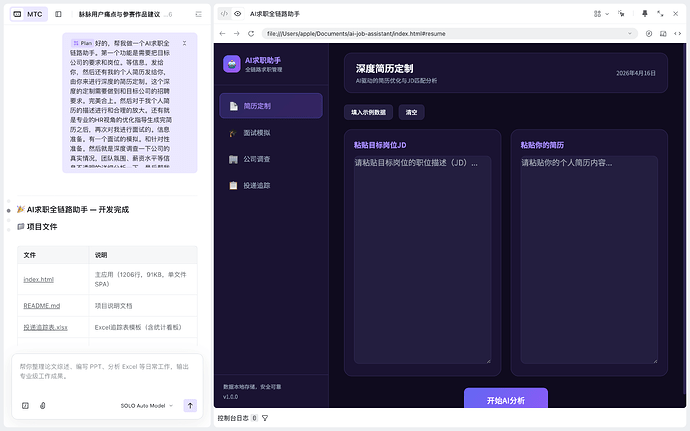Click the AI求职助手 app logo
The image size is (690, 431).
[232, 63]
